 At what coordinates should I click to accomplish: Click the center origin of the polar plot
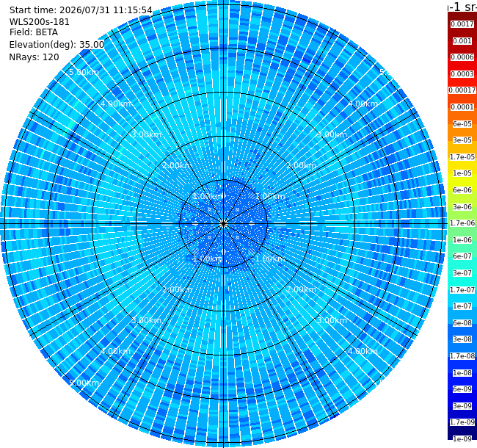pos(223,224)
